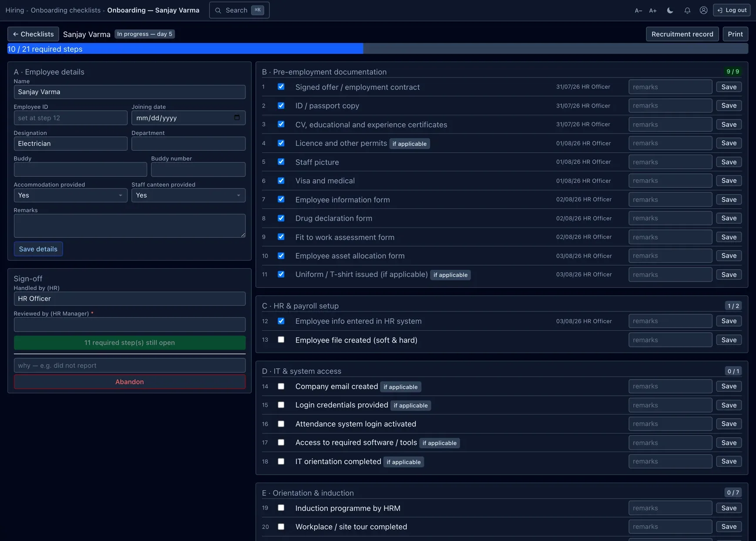
Task: Print the onboarding checklist
Action: pos(735,34)
